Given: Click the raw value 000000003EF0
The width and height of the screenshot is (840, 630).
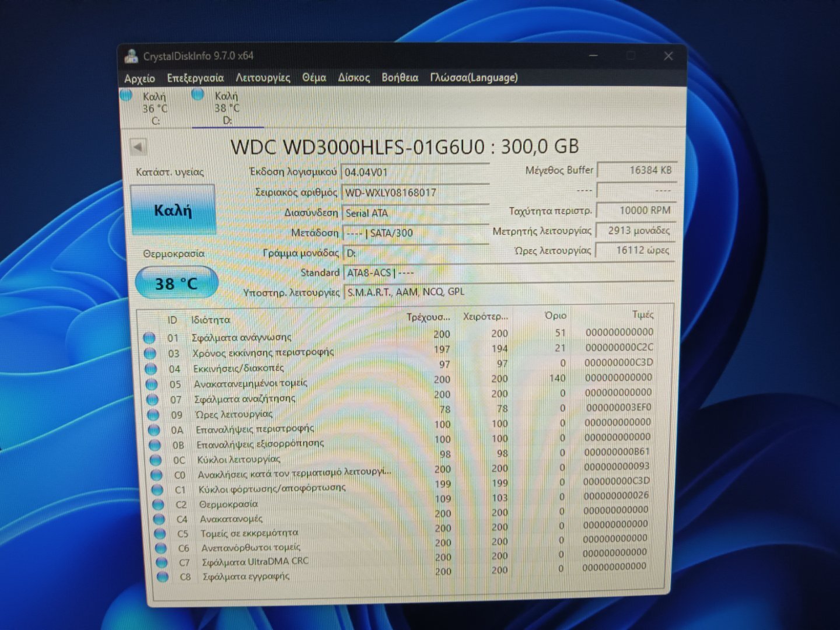Looking at the screenshot, I should pyautogui.click(x=619, y=407).
